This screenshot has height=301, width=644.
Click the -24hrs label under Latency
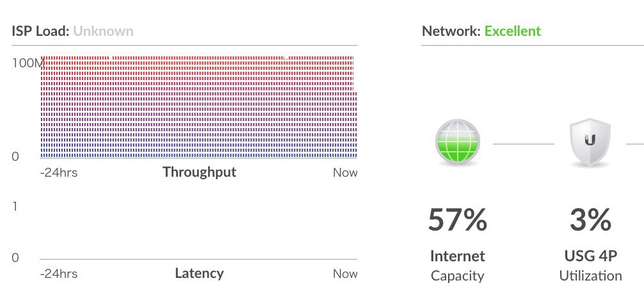tap(59, 274)
